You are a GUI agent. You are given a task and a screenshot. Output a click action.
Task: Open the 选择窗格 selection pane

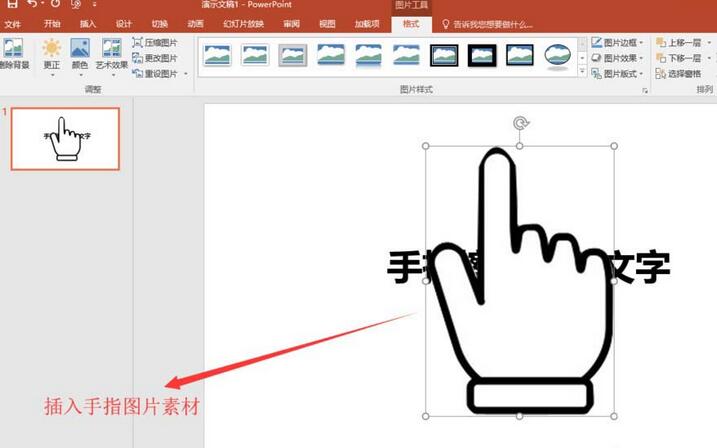click(679, 73)
